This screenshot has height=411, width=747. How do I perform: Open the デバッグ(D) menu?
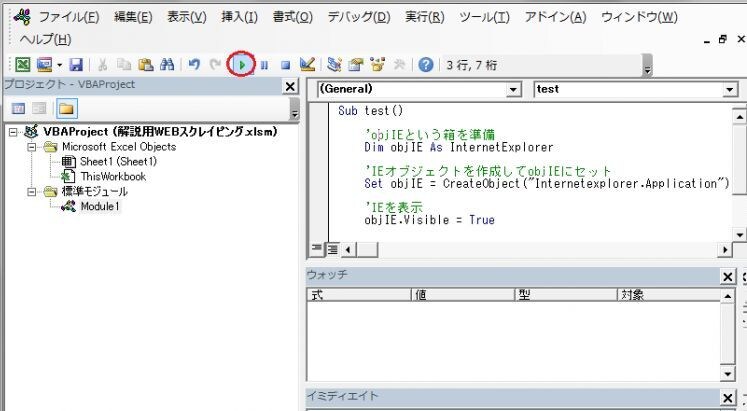tap(359, 17)
